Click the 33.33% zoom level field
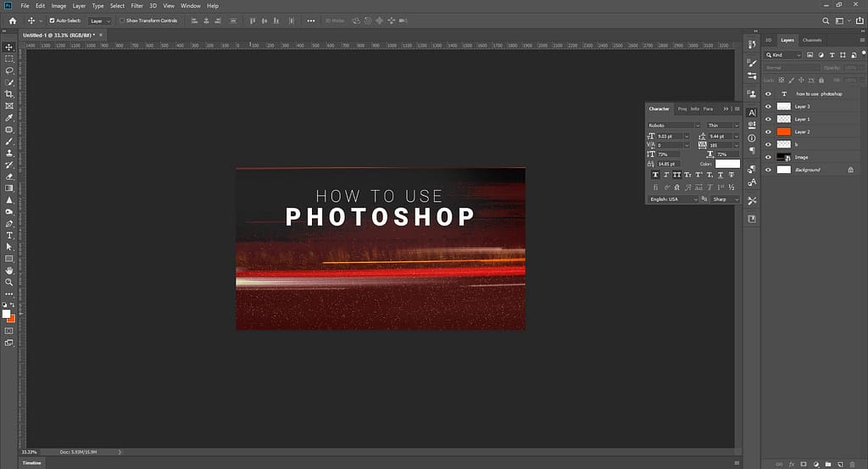The height and width of the screenshot is (469, 868). click(x=30, y=452)
